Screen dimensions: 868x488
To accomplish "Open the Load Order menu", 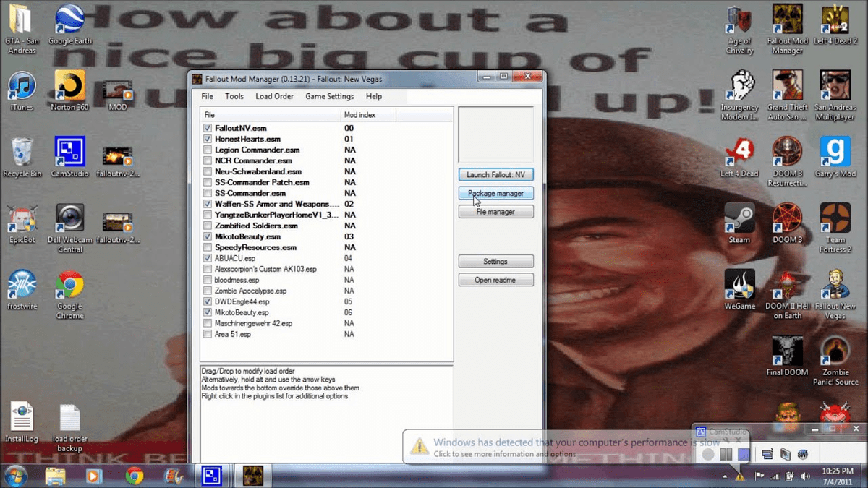I will 274,96.
